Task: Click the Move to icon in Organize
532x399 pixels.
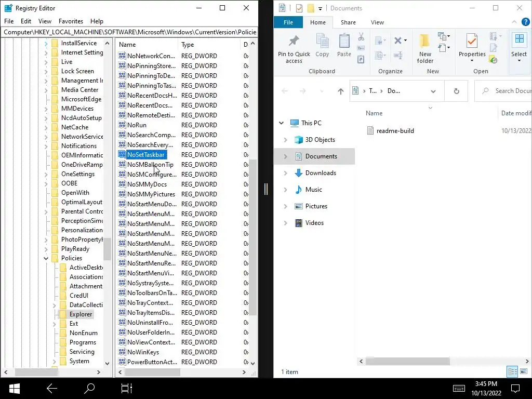Action: click(x=380, y=41)
